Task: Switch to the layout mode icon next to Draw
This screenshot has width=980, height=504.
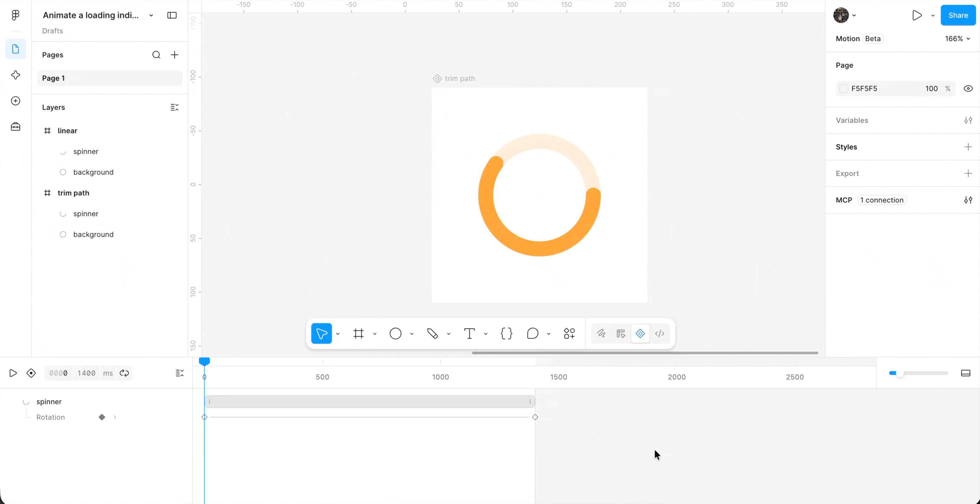Action: point(621,334)
